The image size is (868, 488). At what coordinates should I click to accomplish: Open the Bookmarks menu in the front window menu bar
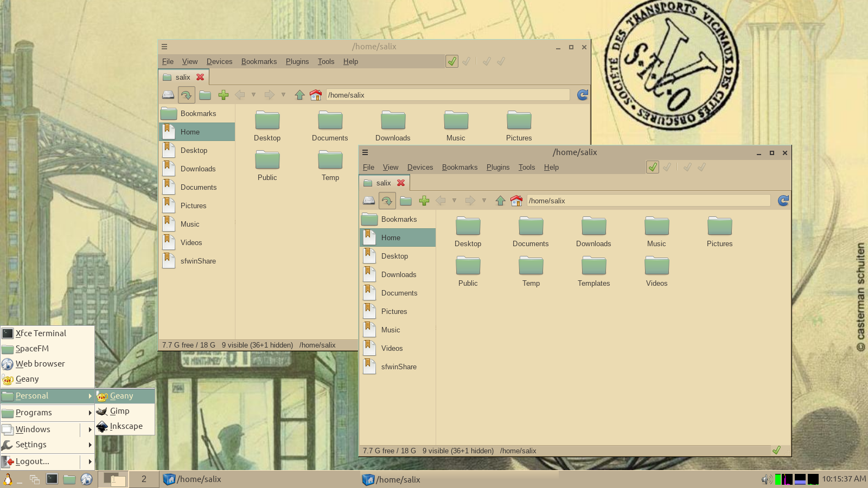[459, 167]
